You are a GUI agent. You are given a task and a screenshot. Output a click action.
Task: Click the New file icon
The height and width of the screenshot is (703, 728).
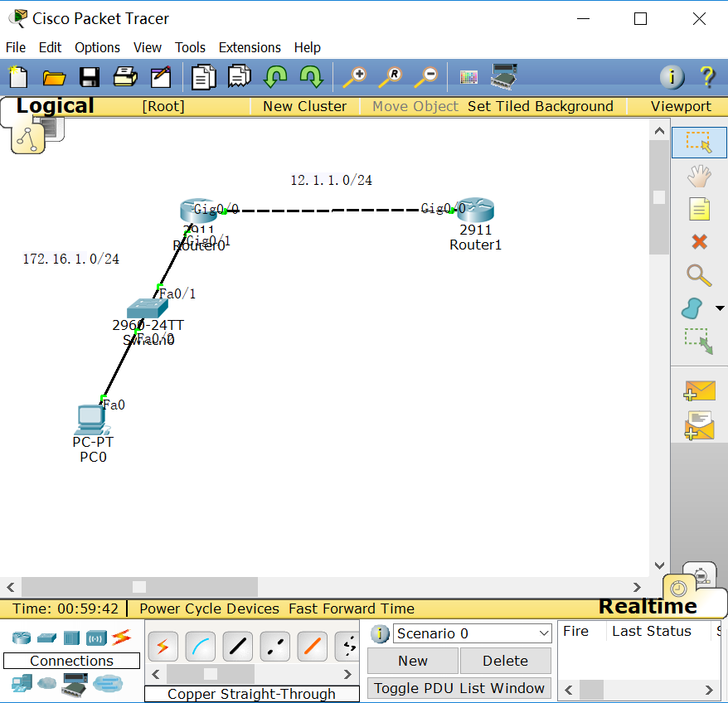pos(17,76)
